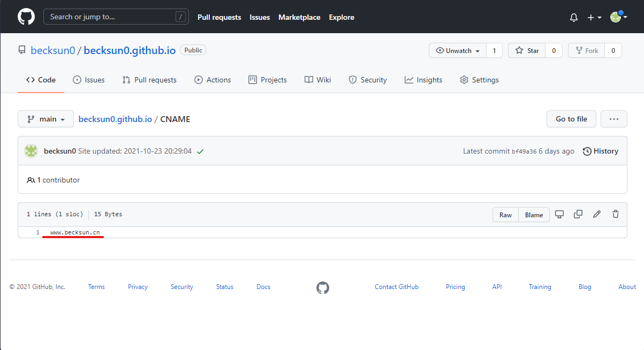Fork the repository
The height and width of the screenshot is (350, 644).
[586, 51]
